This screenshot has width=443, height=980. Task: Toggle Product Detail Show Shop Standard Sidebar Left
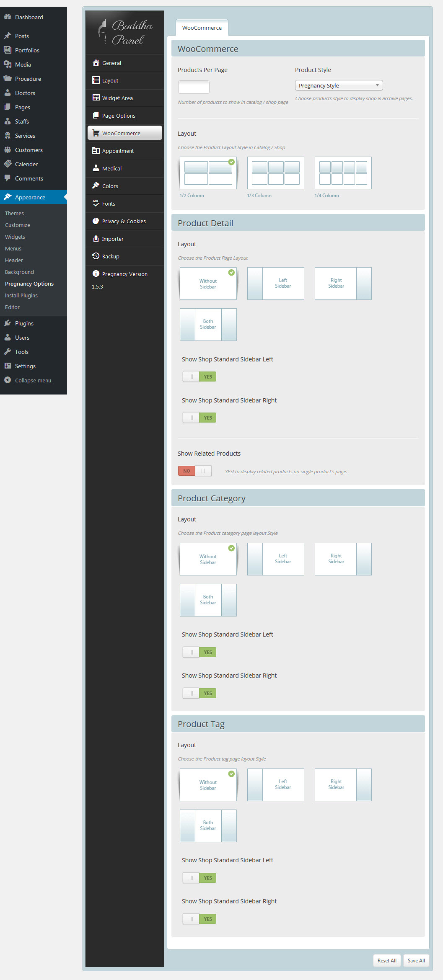pos(199,377)
